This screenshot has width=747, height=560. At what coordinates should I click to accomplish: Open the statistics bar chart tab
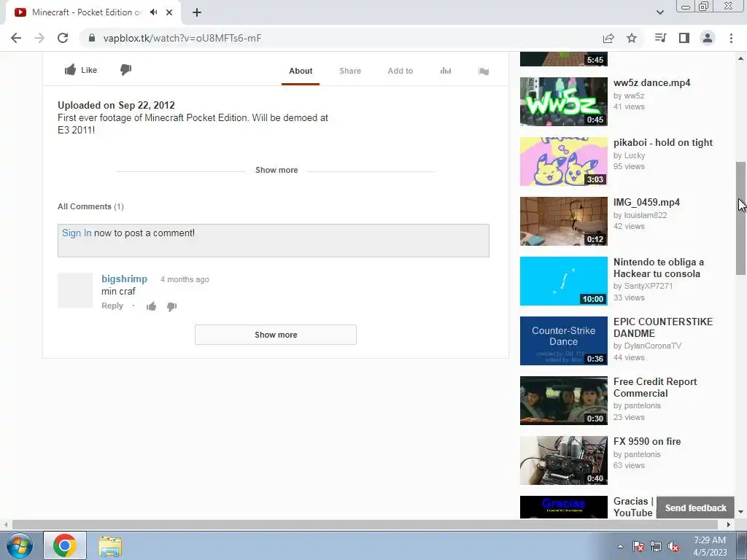[446, 71]
